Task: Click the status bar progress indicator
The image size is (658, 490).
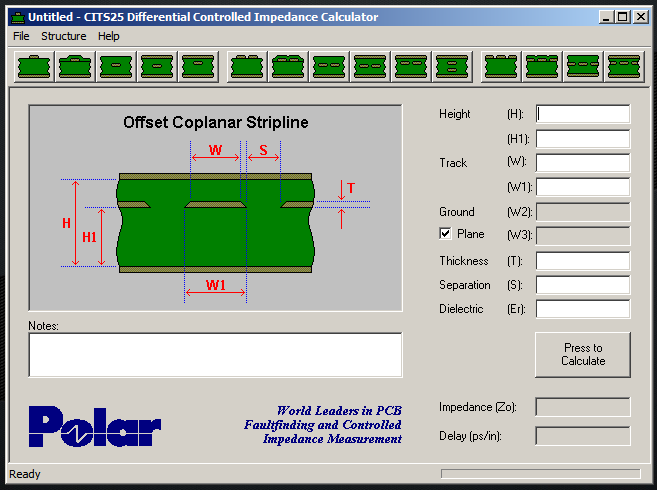Action: click(540, 474)
